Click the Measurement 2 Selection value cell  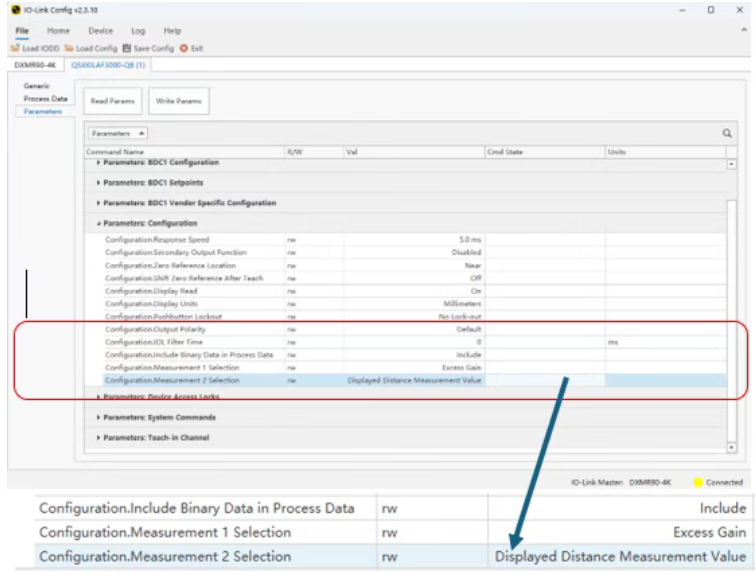click(414, 381)
